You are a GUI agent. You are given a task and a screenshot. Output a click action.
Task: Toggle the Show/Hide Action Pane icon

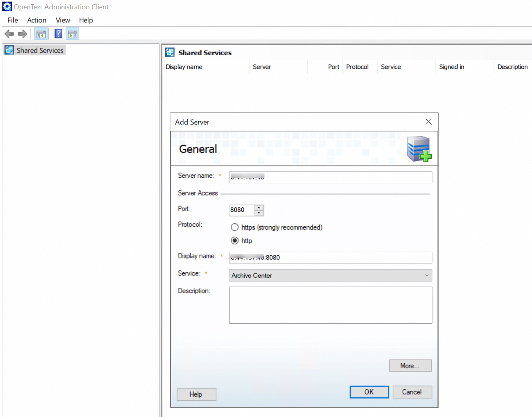(73, 34)
